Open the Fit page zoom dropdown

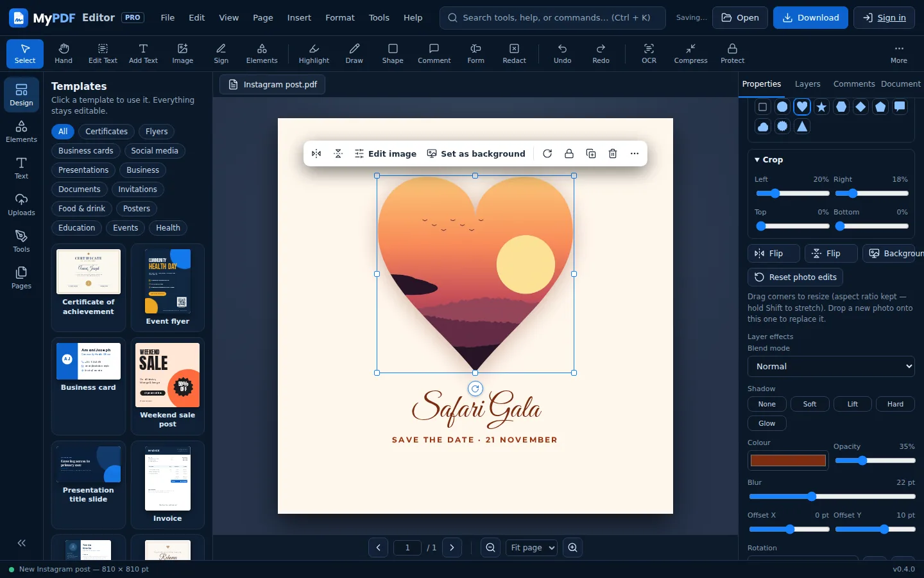coord(532,548)
